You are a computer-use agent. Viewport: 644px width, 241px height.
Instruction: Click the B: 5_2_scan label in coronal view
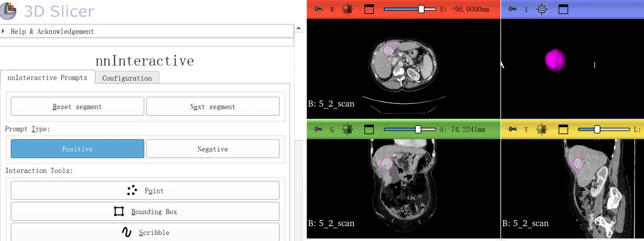[x=331, y=223]
